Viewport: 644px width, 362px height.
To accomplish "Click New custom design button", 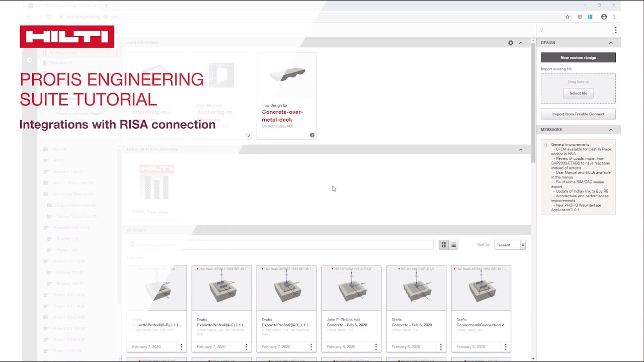I will [x=578, y=58].
